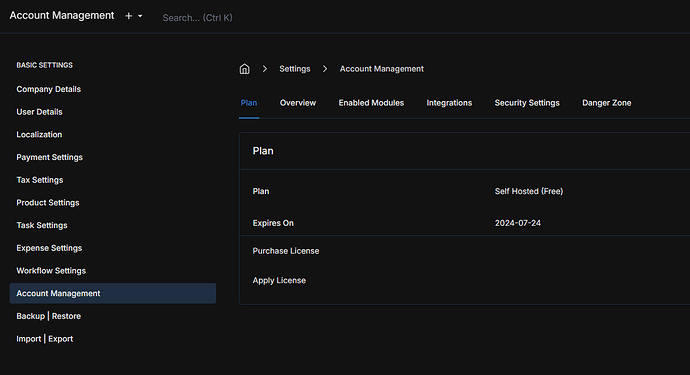Click the home icon in breadcrumb
This screenshot has width=690, height=375.
pyautogui.click(x=244, y=69)
